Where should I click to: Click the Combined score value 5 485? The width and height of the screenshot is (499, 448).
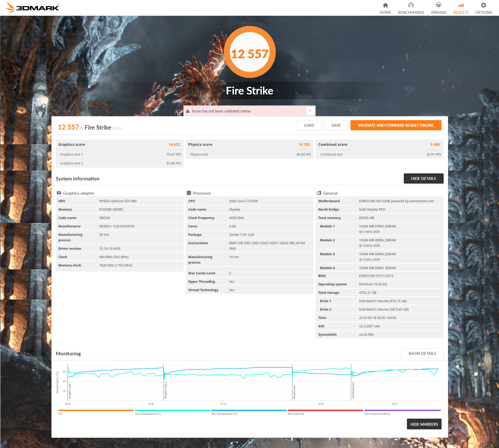point(435,145)
